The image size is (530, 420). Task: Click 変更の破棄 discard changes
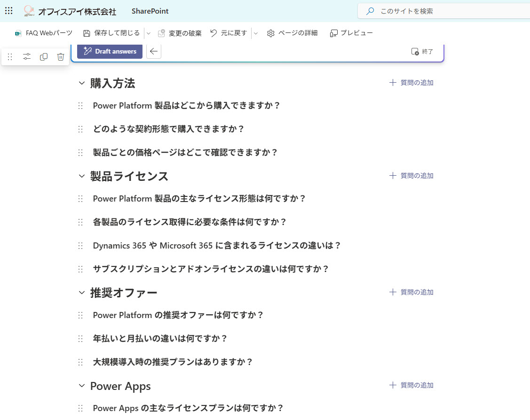pos(180,33)
